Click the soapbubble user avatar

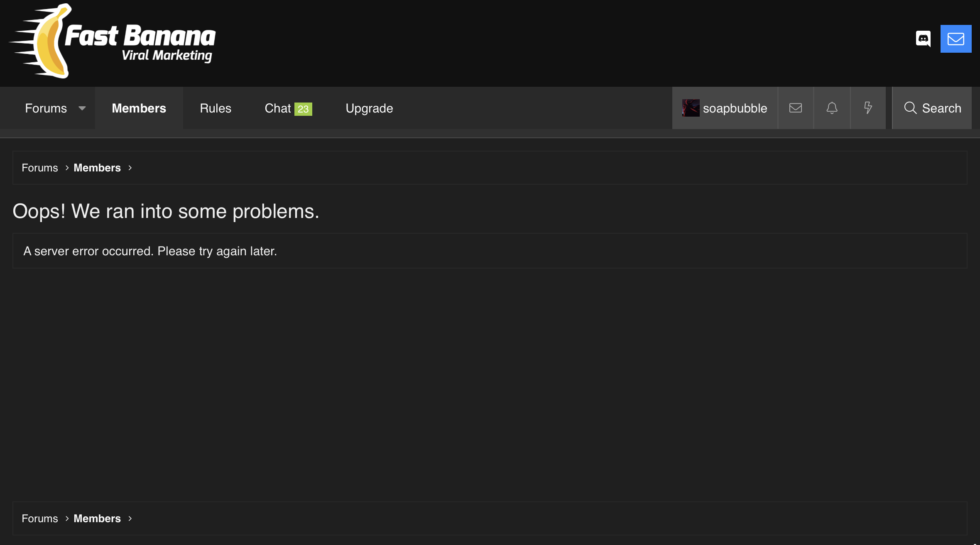click(x=691, y=108)
